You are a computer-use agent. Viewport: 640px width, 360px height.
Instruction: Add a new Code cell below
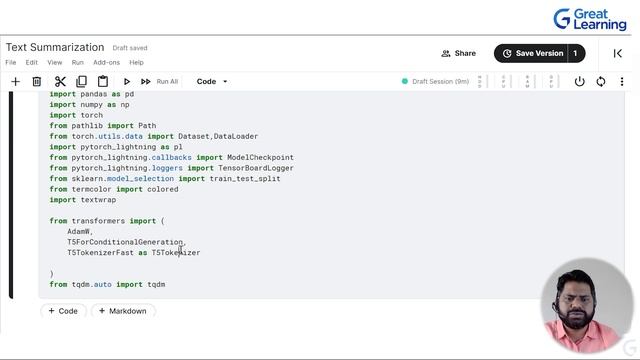click(63, 311)
